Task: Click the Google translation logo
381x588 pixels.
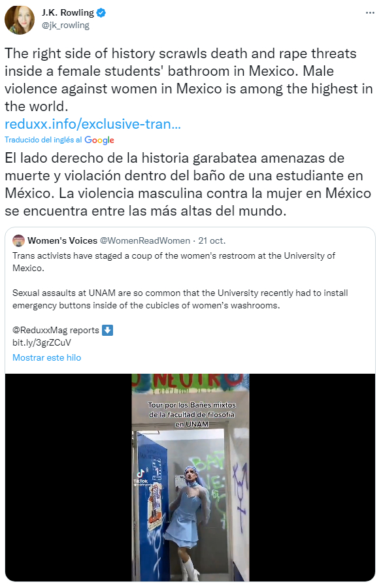Action: [99, 140]
